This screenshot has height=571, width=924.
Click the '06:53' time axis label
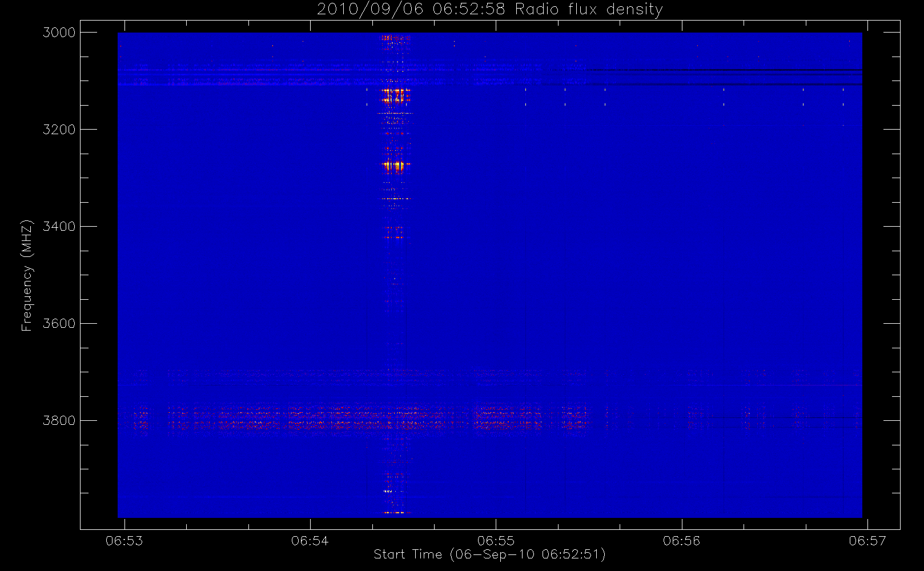click(x=124, y=541)
